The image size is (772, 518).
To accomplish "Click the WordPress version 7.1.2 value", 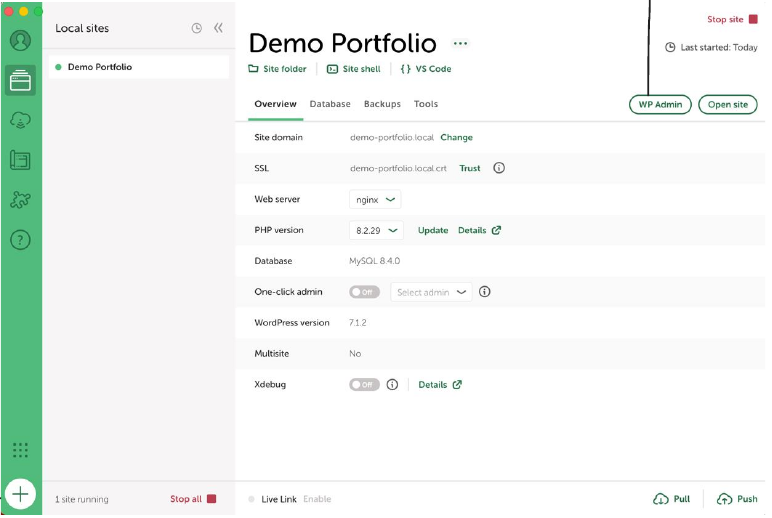I will (357, 323).
